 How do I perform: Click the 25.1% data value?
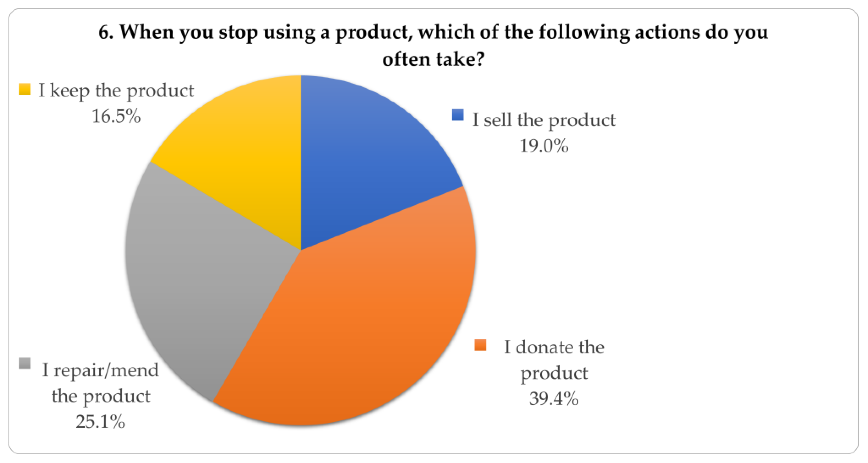click(100, 422)
